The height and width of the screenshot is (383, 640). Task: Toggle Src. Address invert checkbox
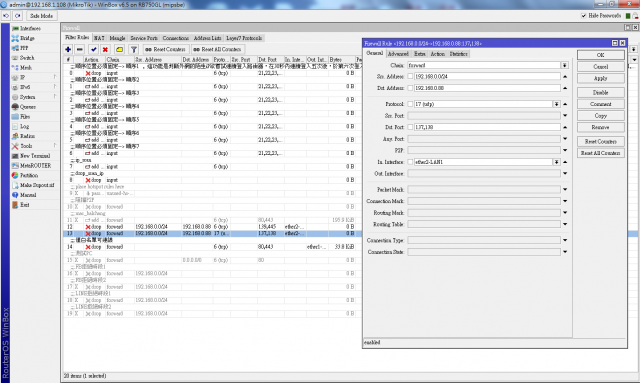point(410,76)
